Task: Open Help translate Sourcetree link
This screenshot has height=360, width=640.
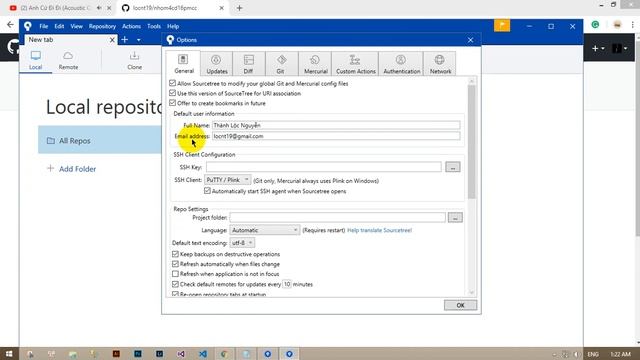Action: [x=379, y=230]
